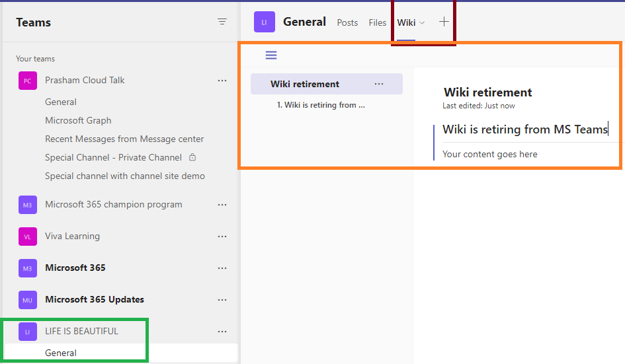
Task: Open the Teams list filter icon
Action: [222, 22]
